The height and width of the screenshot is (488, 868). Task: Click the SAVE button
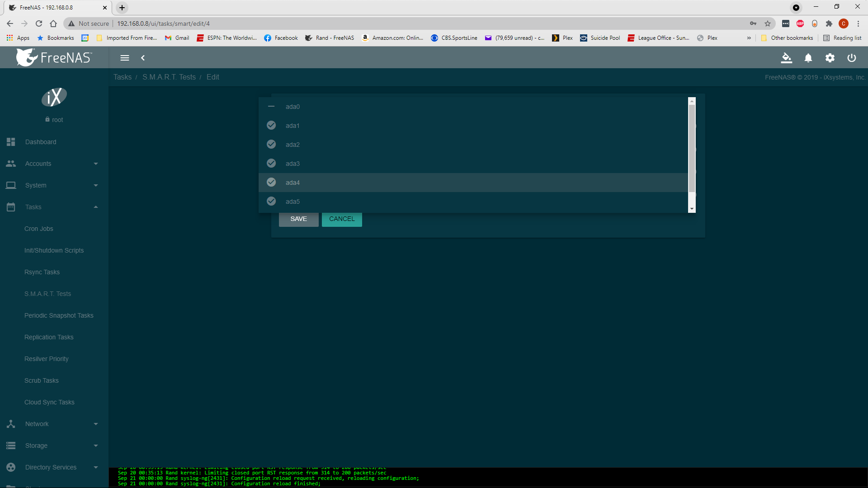pyautogui.click(x=298, y=219)
